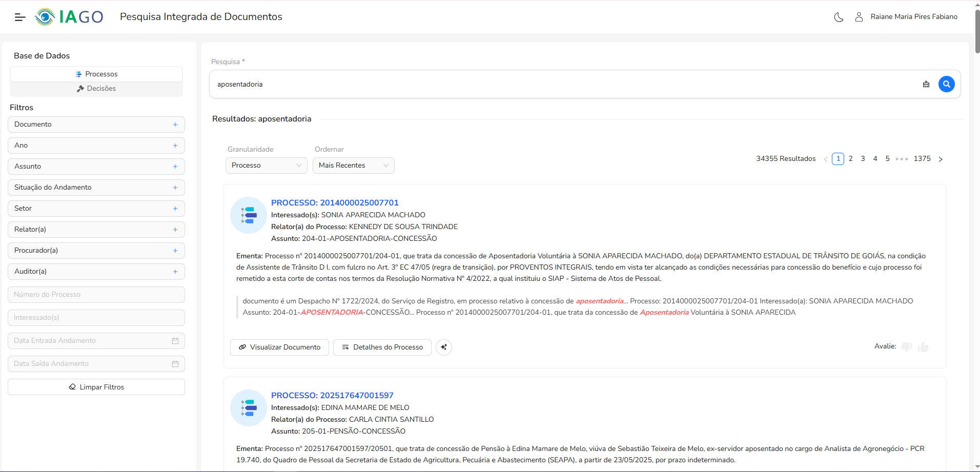Click the Número do Processo input field
The image size is (980, 472).
pos(96,295)
